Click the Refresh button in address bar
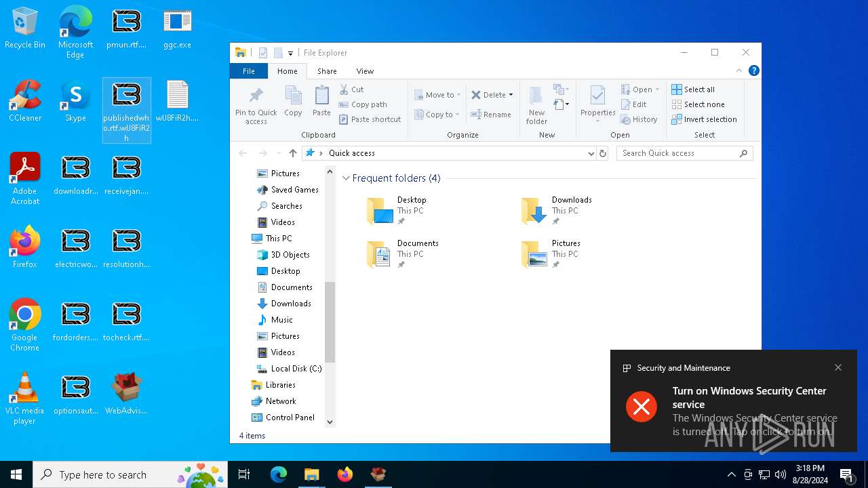Screen dimensions: 868x488 pos(602,153)
